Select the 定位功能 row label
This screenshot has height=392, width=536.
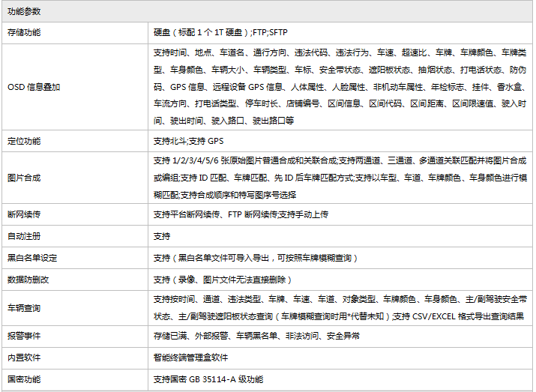(24, 141)
